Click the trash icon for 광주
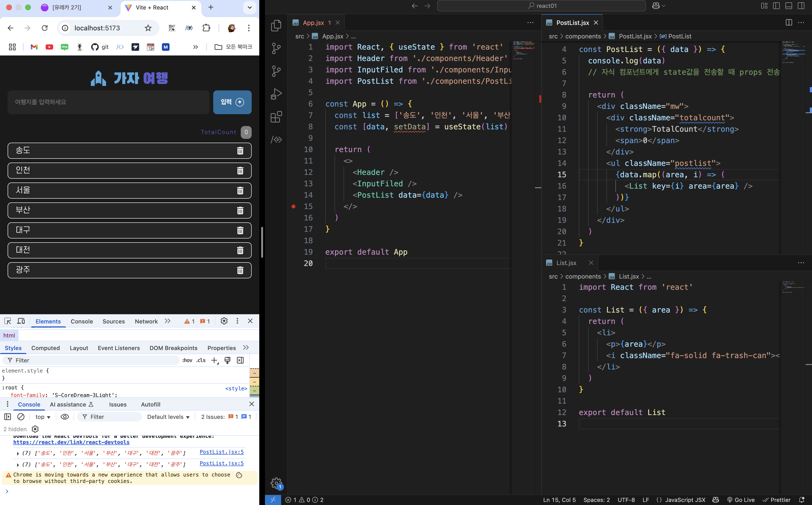The width and height of the screenshot is (812, 505). [240, 270]
